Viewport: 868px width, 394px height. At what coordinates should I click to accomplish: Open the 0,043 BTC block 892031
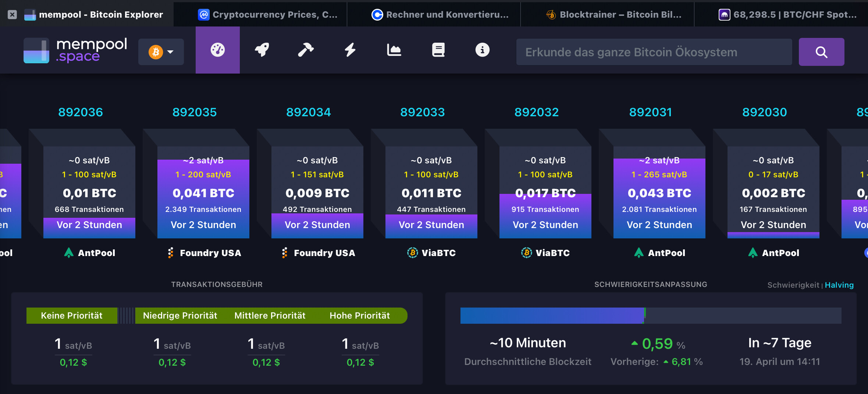tap(659, 193)
